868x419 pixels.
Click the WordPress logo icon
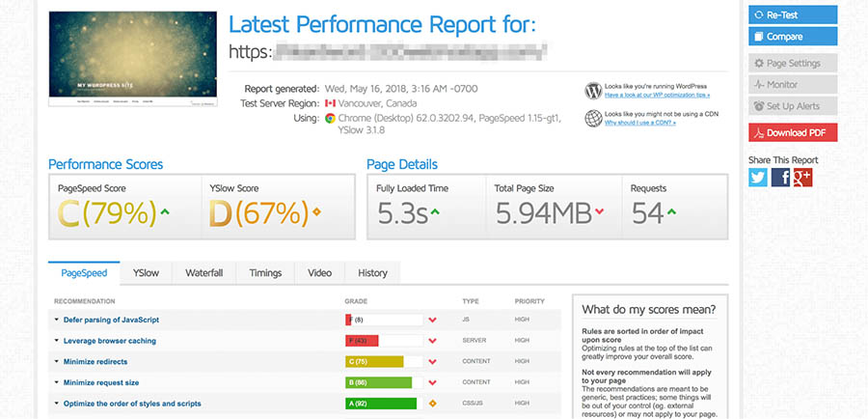click(x=593, y=91)
